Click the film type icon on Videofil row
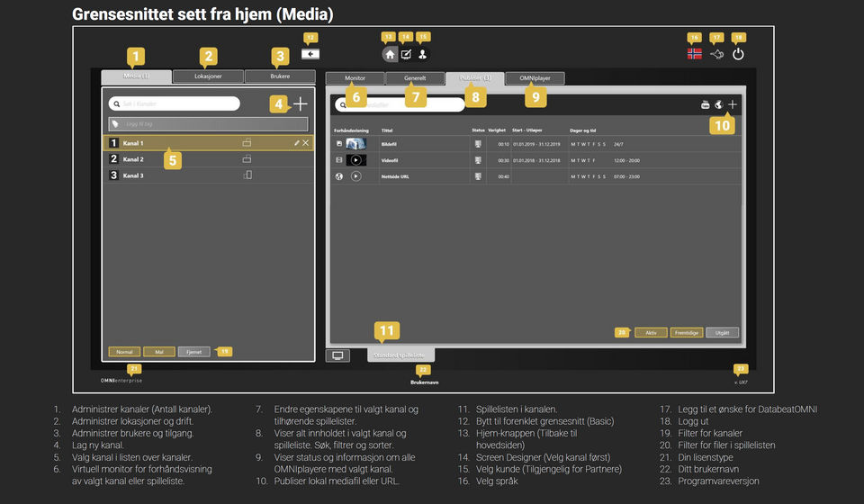This screenshot has height=504, width=864. pyautogui.click(x=339, y=159)
